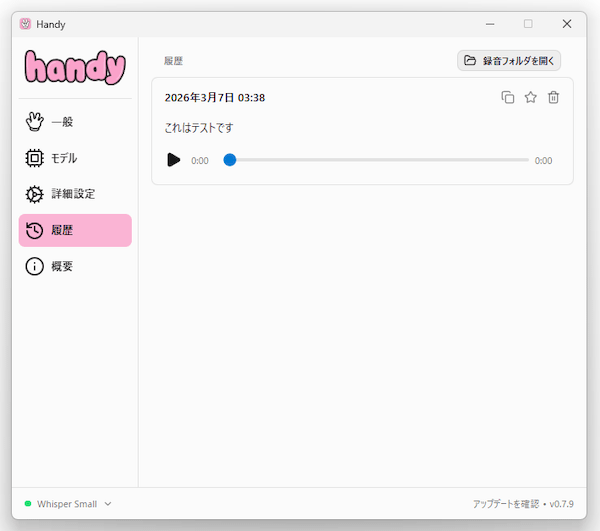This screenshot has width=600, height=531.
Task: Click the hand icon for 一般 settings
Action: pyautogui.click(x=35, y=122)
